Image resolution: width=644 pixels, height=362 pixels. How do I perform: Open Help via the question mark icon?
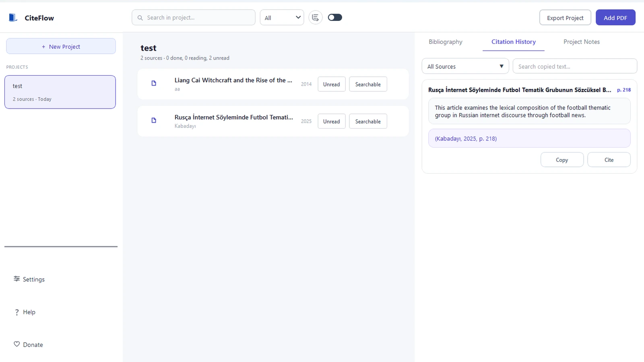click(17, 312)
